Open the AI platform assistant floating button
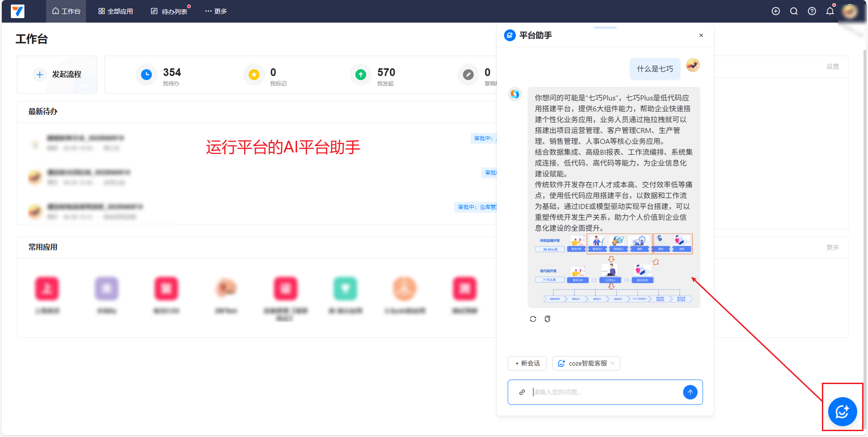868x437 pixels. 842,412
